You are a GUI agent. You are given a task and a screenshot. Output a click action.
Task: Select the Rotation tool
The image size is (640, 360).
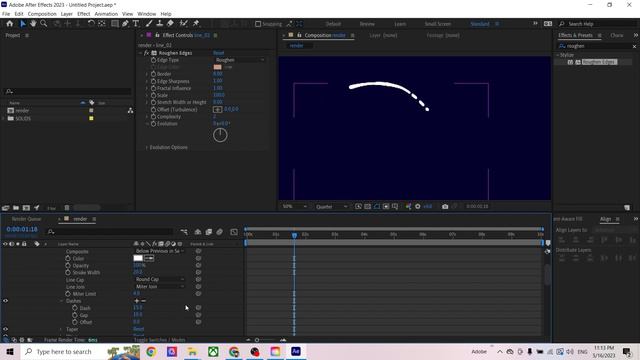pyautogui.click(x=91, y=24)
